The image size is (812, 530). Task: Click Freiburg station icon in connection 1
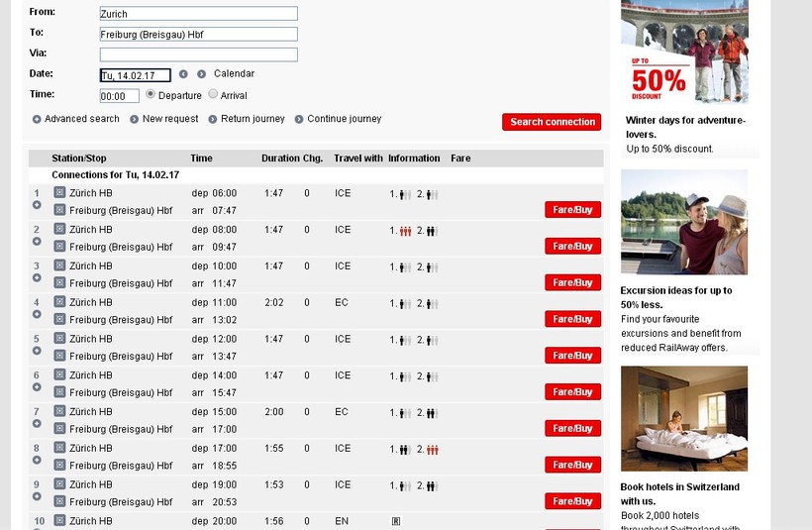pyautogui.click(x=59, y=210)
